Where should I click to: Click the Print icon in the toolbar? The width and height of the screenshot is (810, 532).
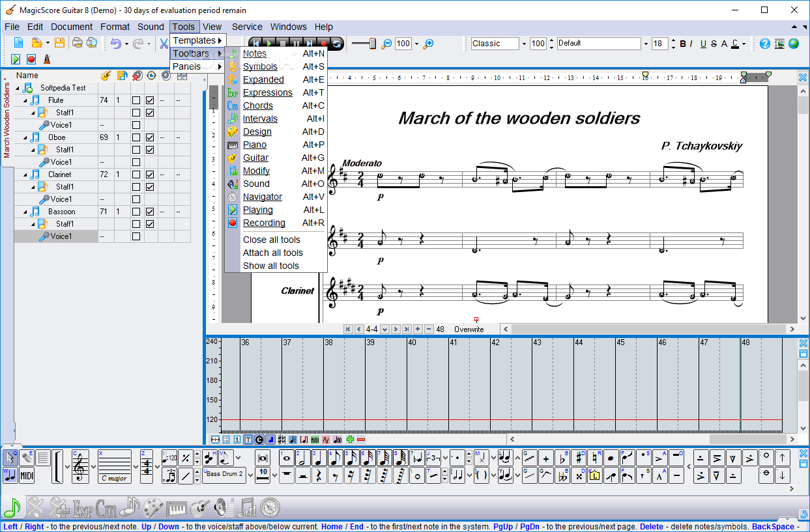click(x=78, y=43)
